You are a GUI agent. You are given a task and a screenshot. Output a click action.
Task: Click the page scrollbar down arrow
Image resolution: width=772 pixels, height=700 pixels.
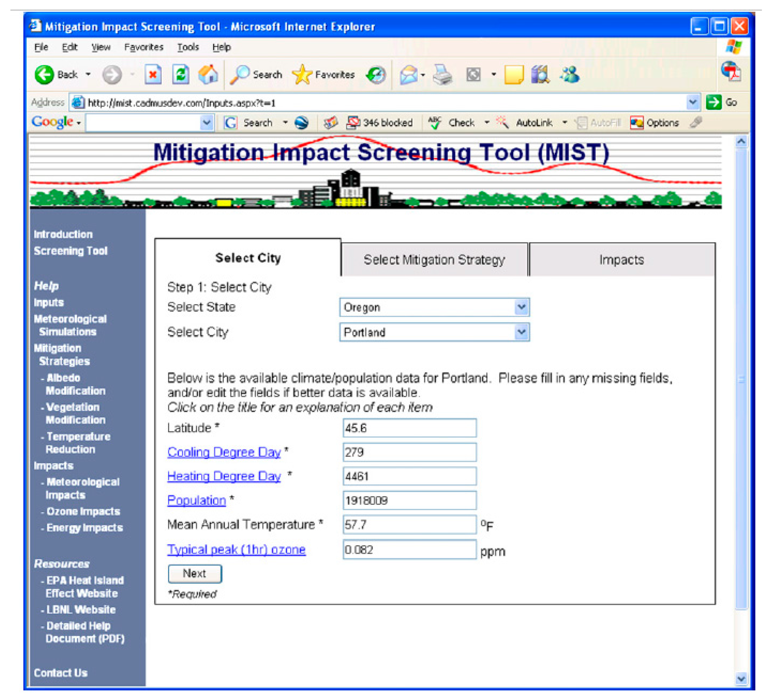coord(741,679)
